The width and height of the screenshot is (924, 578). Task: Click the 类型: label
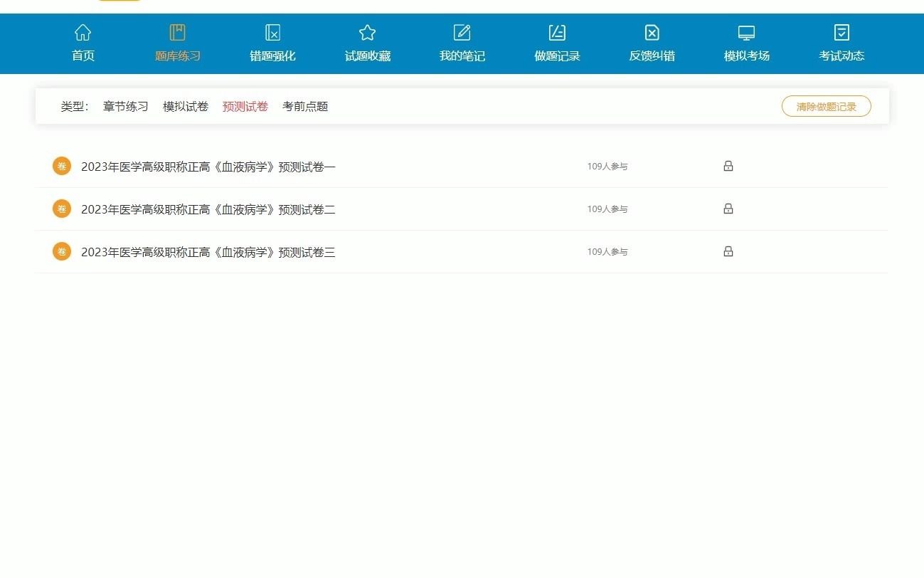[75, 107]
